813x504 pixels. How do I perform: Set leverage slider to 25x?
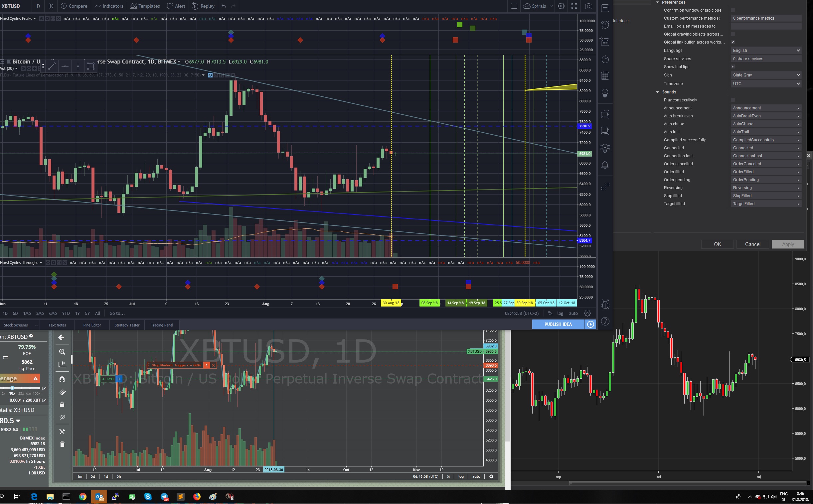(21, 388)
